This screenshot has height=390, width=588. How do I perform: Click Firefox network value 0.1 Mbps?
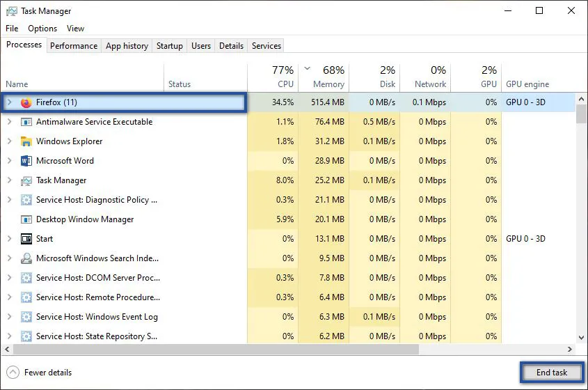[429, 102]
